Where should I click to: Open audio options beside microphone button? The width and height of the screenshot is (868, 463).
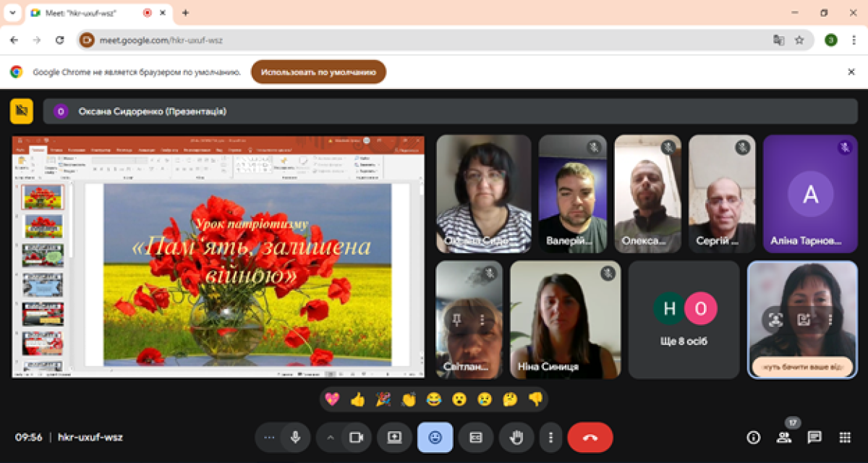coord(270,438)
